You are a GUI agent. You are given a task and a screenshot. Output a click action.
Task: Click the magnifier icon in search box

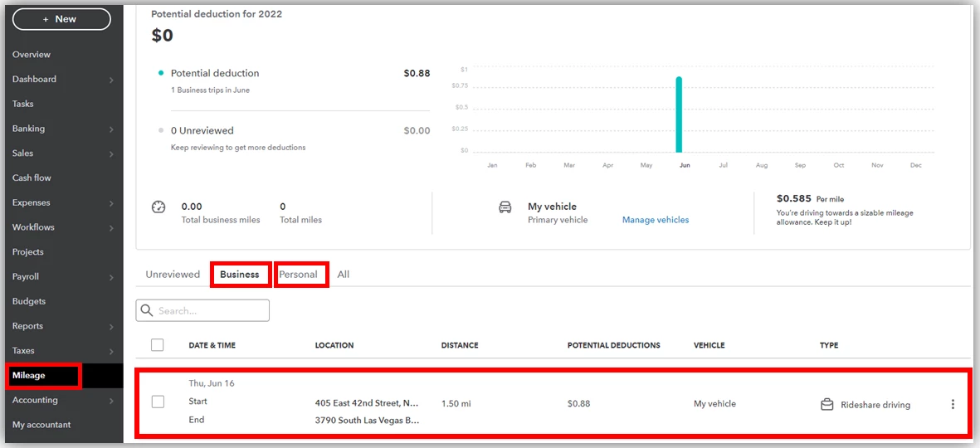pos(147,310)
